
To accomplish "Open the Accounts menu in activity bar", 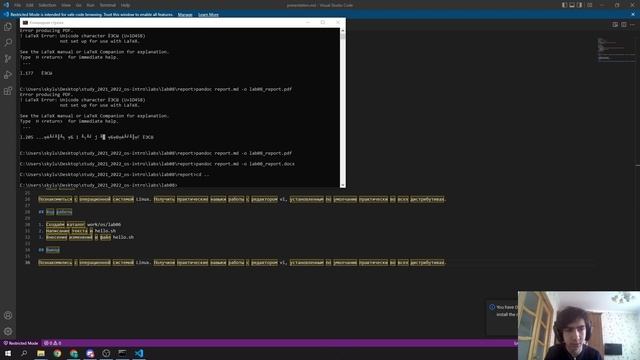I will [x=8, y=315].
